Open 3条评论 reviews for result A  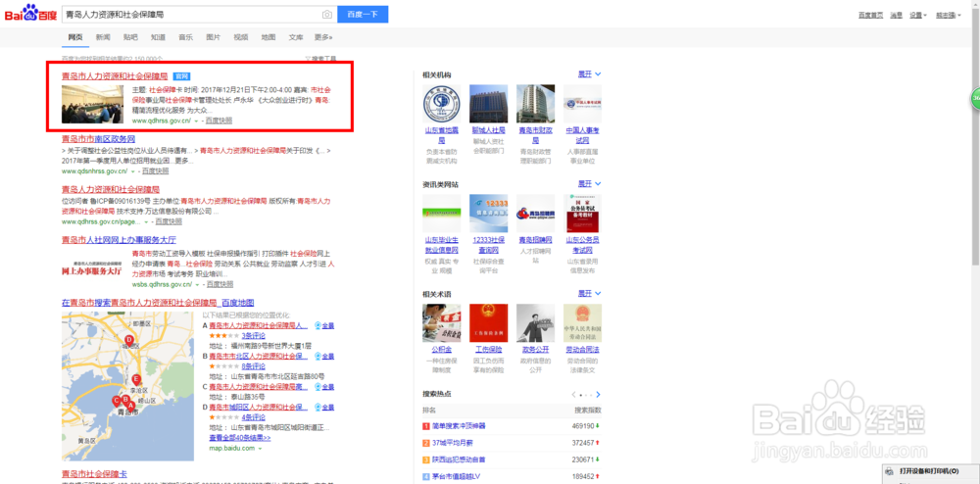pyautogui.click(x=254, y=335)
